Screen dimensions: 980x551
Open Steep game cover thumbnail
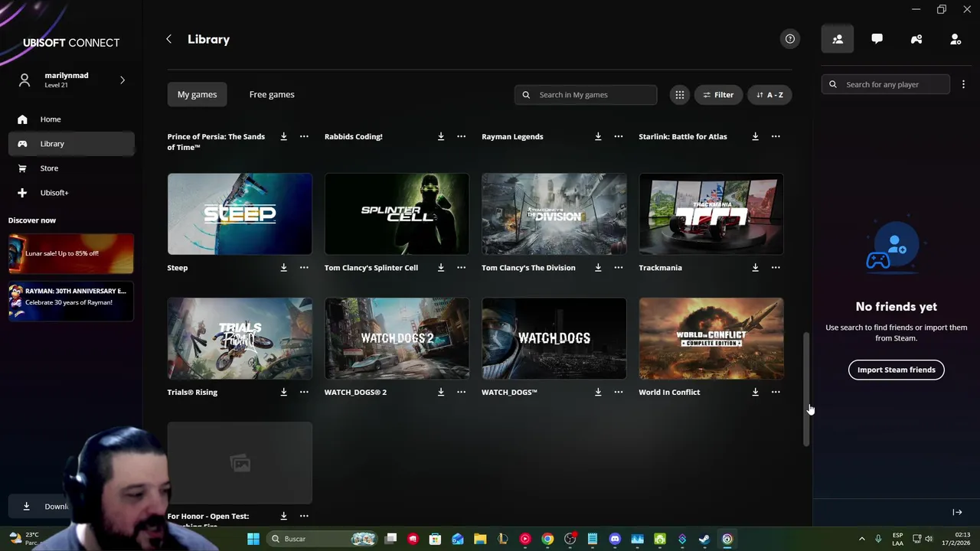tap(240, 214)
